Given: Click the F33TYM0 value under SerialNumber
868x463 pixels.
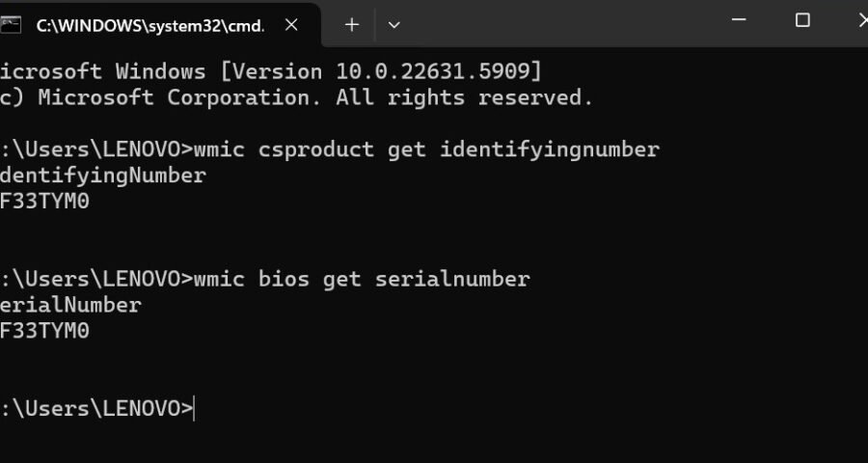Looking at the screenshot, I should [44, 332].
